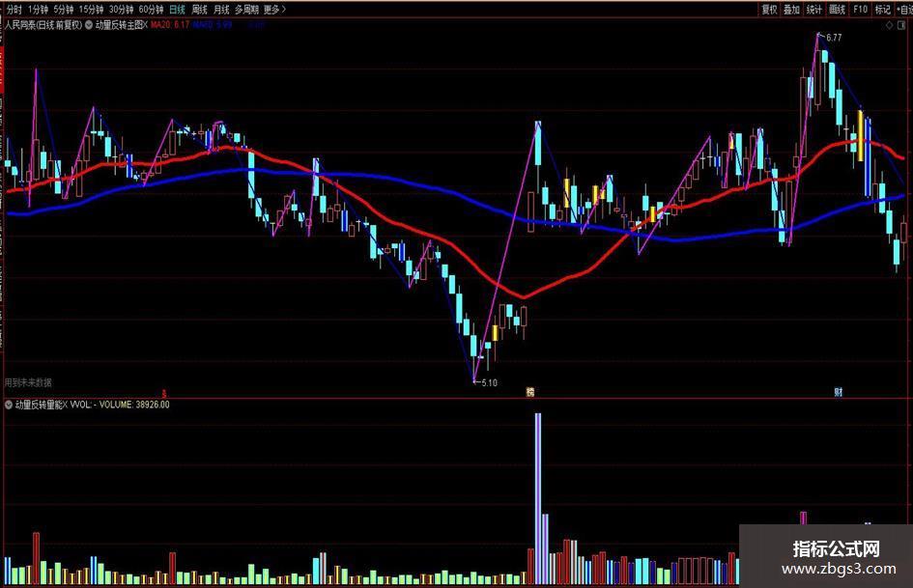The height and width of the screenshot is (588, 913).
Task: Activate the 画线 drawing tools button
Action: click(x=837, y=10)
